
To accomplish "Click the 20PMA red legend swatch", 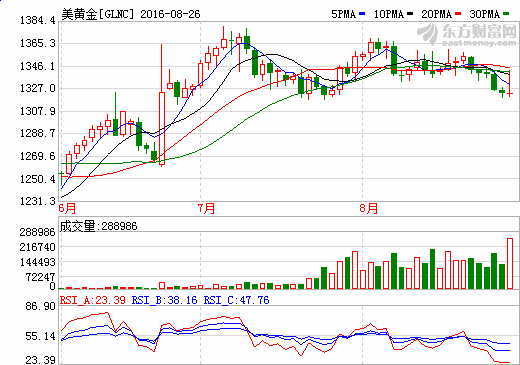I will pyautogui.click(x=458, y=14).
